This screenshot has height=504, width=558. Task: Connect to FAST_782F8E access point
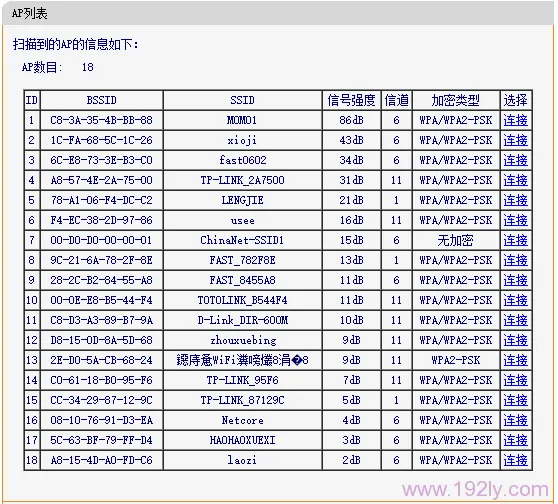click(x=515, y=260)
